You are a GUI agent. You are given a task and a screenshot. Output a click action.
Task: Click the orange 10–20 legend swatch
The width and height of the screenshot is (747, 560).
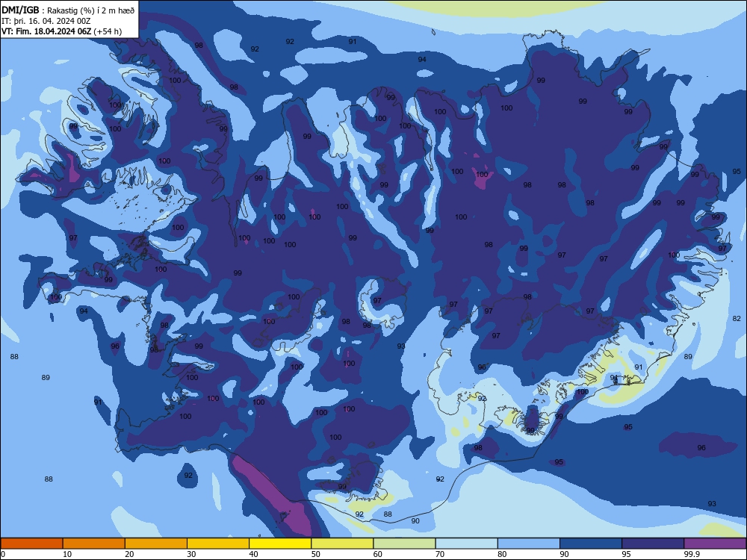tap(94, 544)
